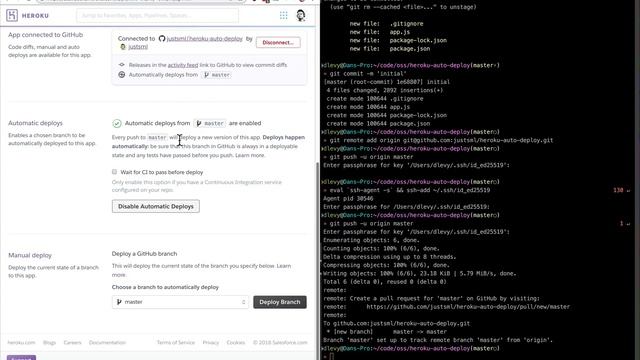Screen dimensions: 640x360
Task: Open the Documentation footer link
Action: click(107, 342)
